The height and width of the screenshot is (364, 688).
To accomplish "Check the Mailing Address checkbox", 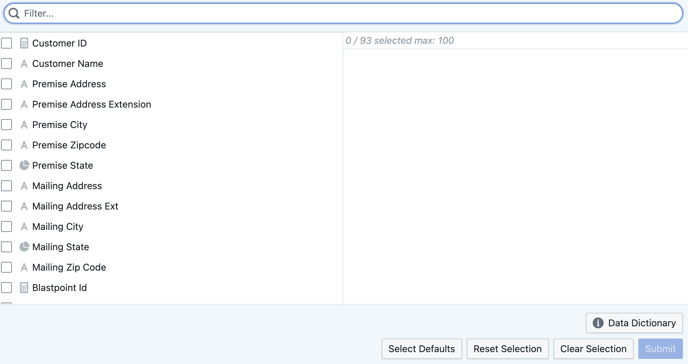I will [x=7, y=186].
